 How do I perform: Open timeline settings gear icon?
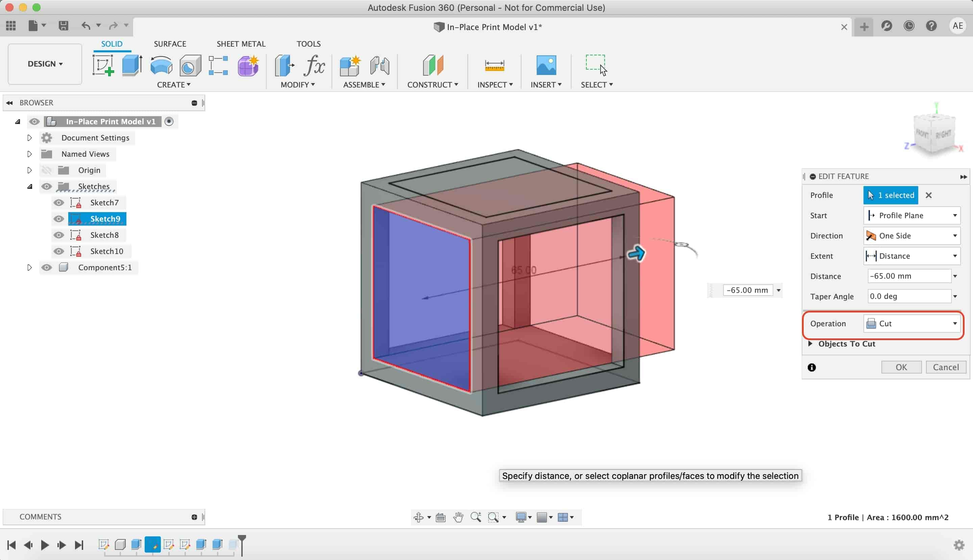coord(959,545)
